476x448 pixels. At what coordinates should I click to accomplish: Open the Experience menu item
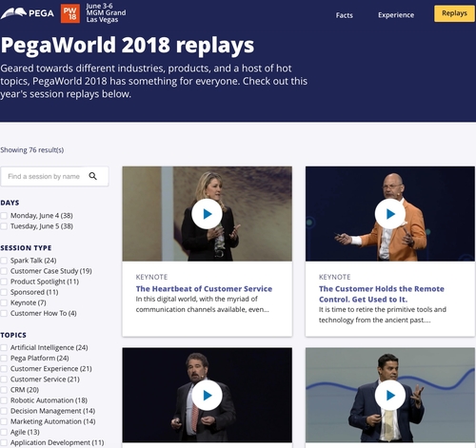tap(396, 15)
